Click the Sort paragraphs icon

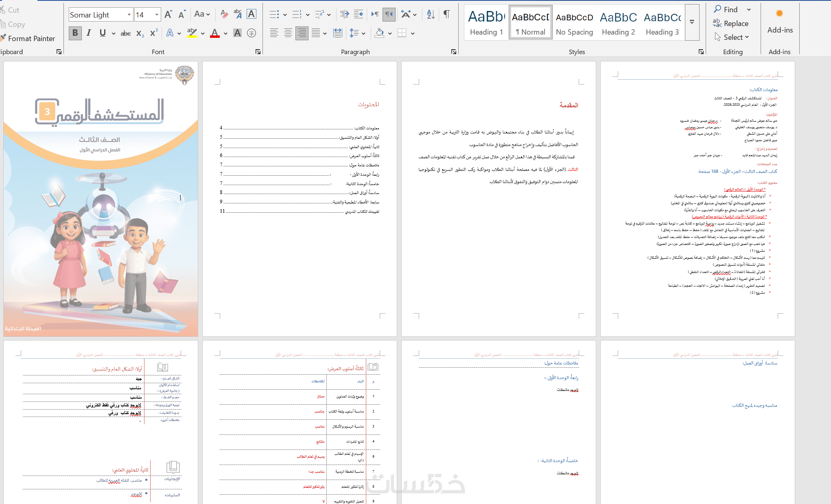coord(431,15)
